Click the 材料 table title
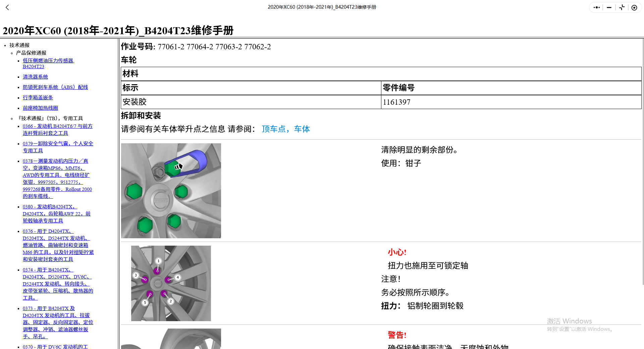The width and height of the screenshot is (644, 349). 381,74
